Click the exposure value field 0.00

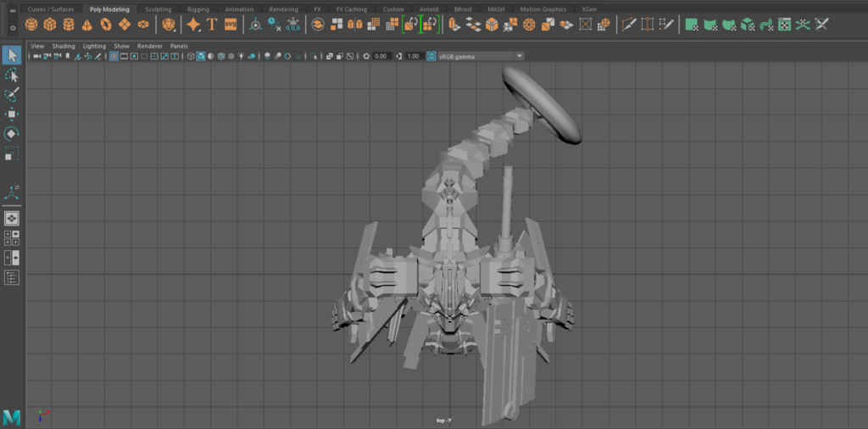tap(381, 56)
